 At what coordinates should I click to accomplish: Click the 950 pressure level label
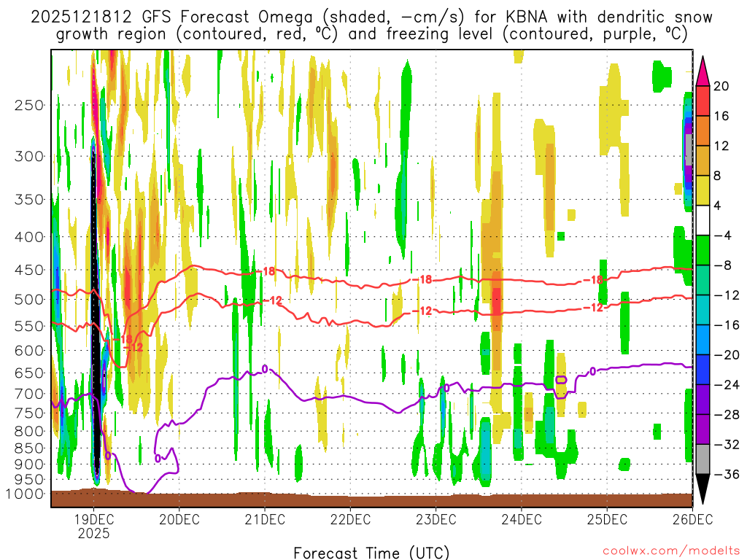point(29,480)
